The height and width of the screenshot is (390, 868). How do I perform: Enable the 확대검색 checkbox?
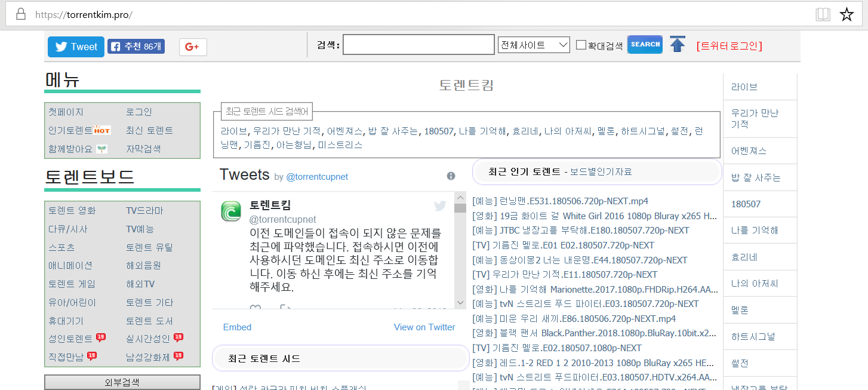coord(581,45)
